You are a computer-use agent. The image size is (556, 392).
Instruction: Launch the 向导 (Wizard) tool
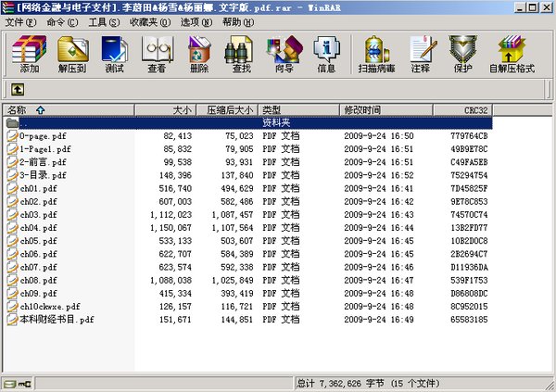coord(284,54)
